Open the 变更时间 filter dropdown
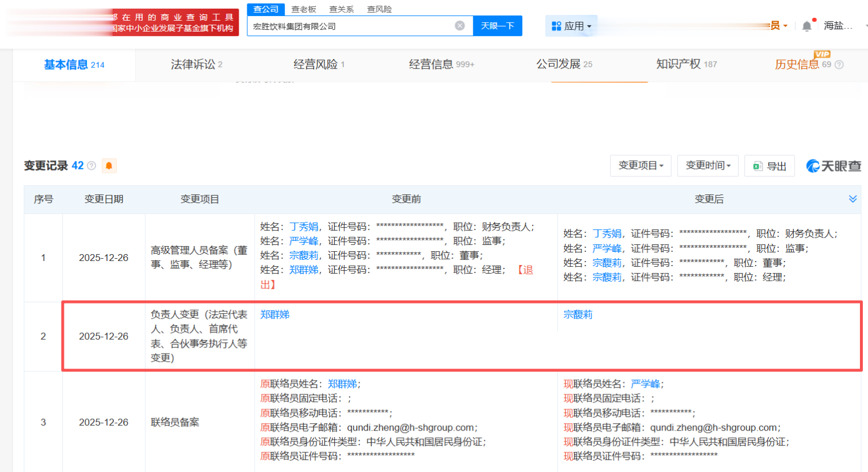This screenshot has width=868, height=472. pos(708,166)
